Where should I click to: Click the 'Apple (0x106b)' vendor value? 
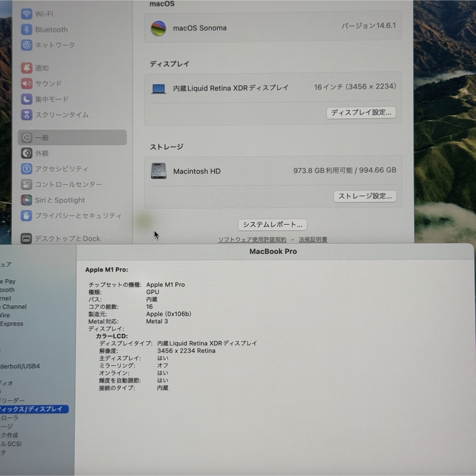point(169,314)
